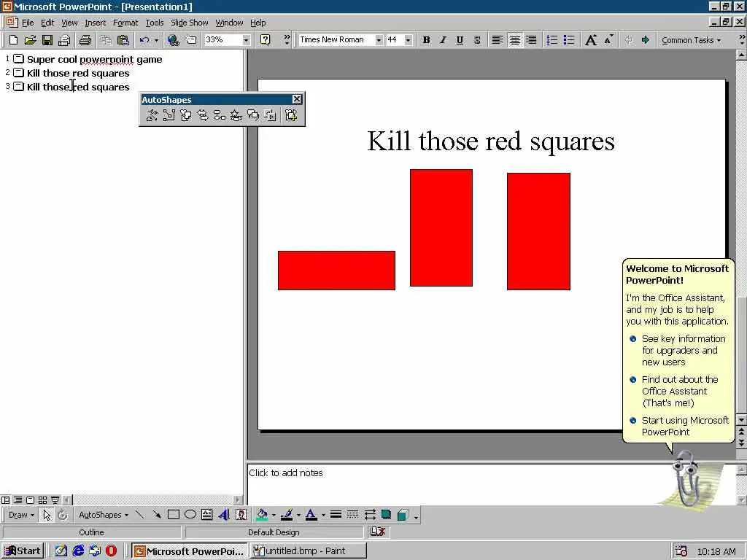The image size is (747, 560).
Task: Click the Increase Font Size icon
Action: pos(591,40)
